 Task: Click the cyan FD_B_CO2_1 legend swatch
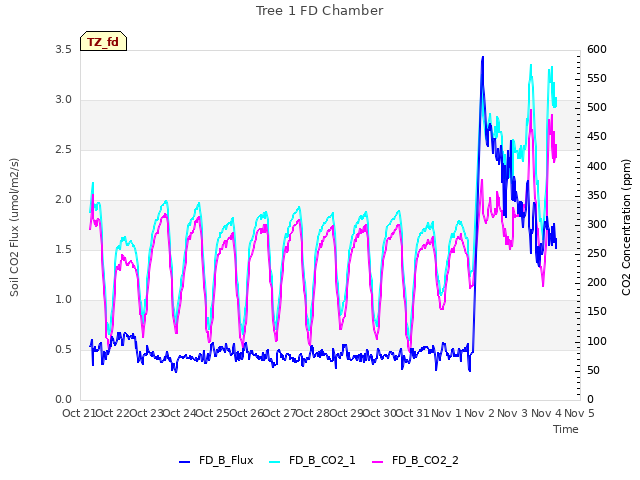275,462
